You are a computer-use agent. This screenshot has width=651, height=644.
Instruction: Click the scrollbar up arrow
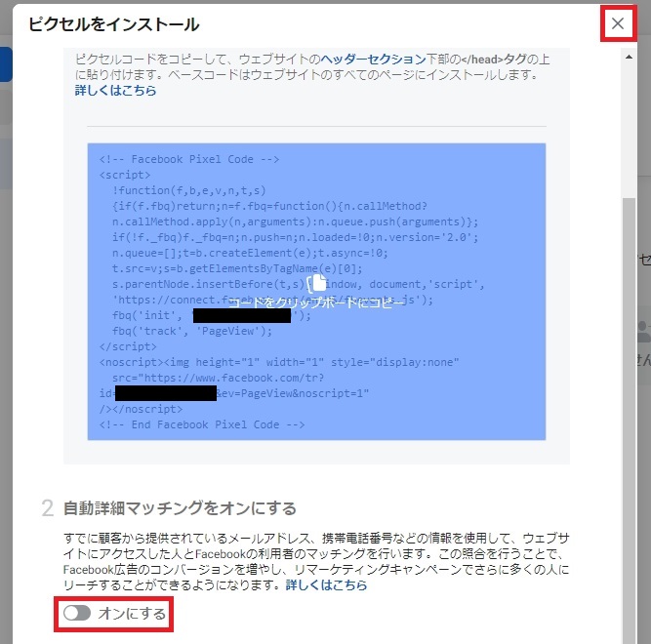(x=630, y=58)
